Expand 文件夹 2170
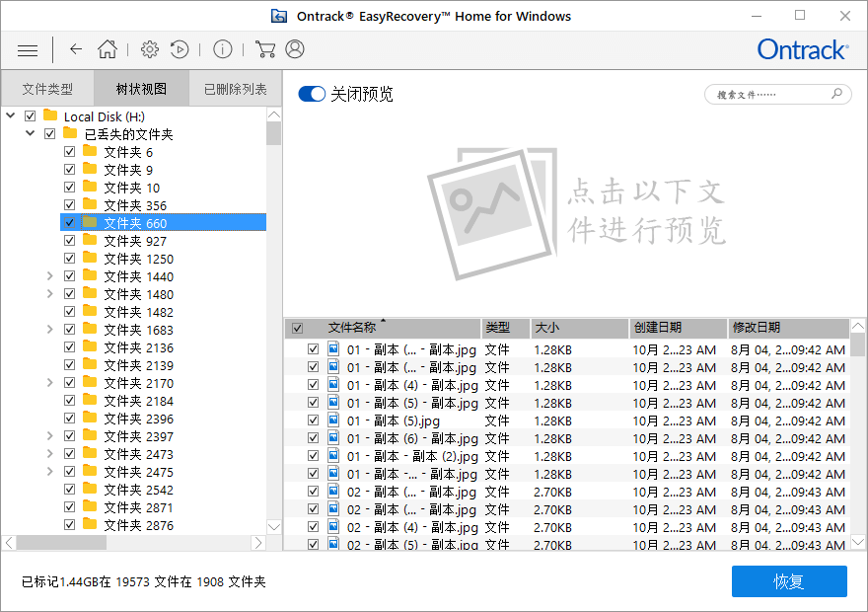Screen dimensions: 868x612 pos(50,382)
